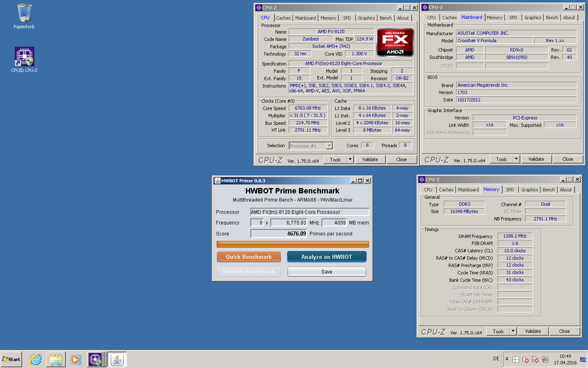
Task: Click the title icon of Mainboard CPU-Z window
Action: pyautogui.click(x=425, y=7)
